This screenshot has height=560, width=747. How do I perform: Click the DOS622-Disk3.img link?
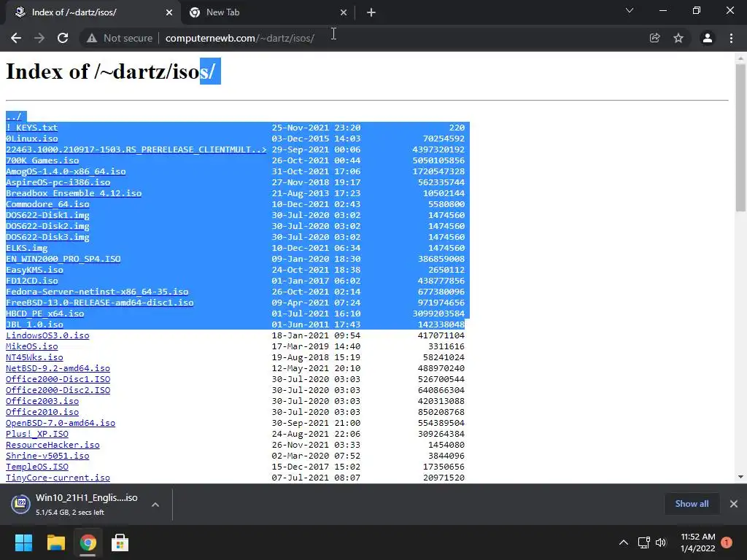pos(47,237)
